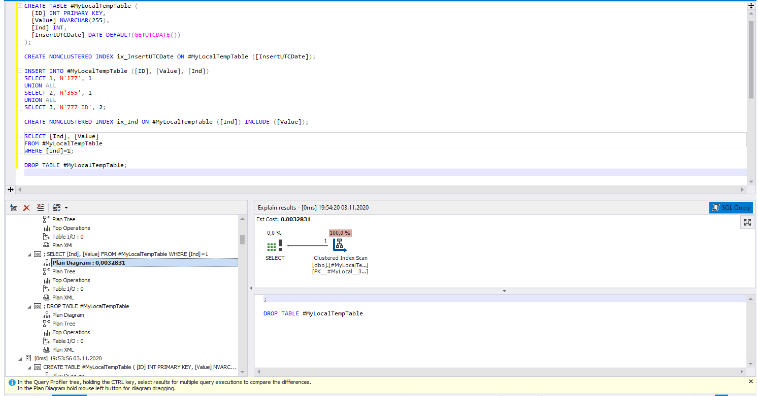Image resolution: width=758 pixels, height=396 pixels.
Task: Collapse the 19:53:56 03.11.2020 session node
Action: (20, 359)
